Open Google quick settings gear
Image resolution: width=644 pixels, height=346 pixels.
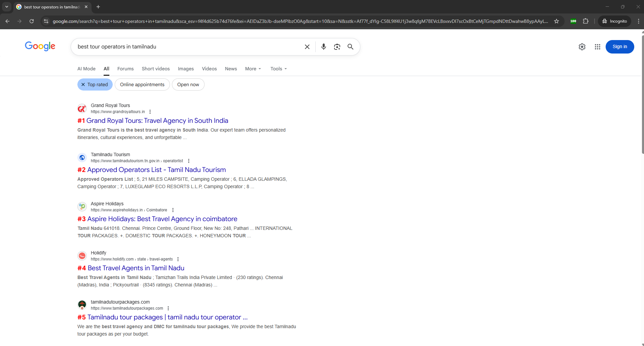pyautogui.click(x=582, y=47)
